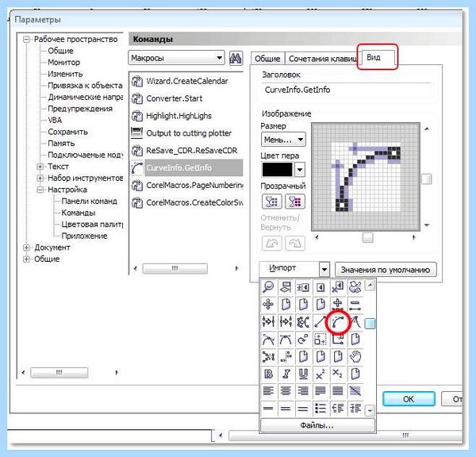The image size is (476, 457).
Task: Choose the curve segment icon circled in the grid
Action: (338, 322)
